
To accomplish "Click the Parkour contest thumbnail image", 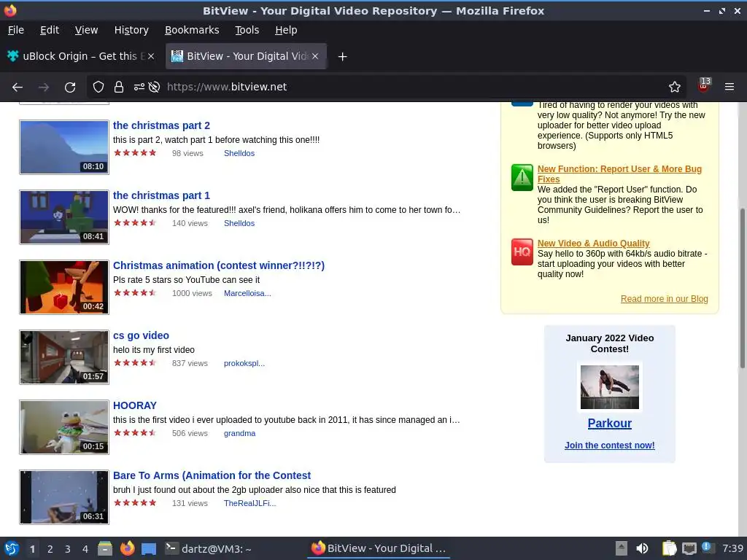I will click(610, 386).
